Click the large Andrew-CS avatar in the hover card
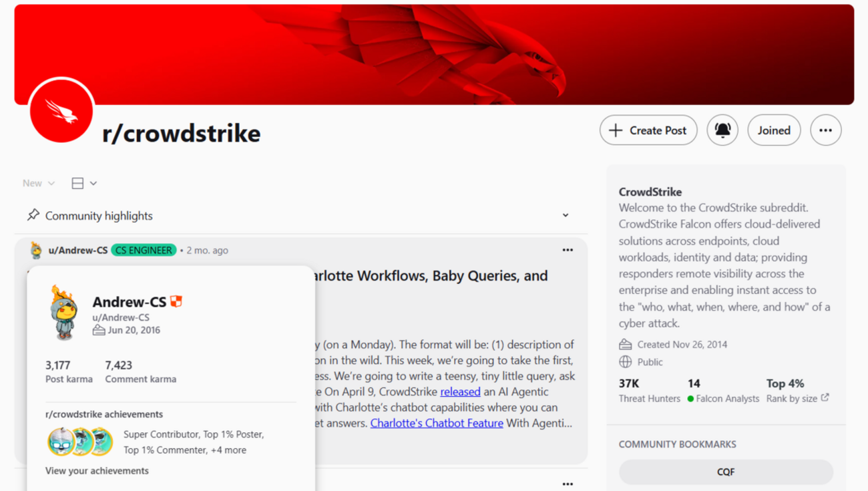Viewport: 868px width, 491px height. pyautogui.click(x=64, y=313)
